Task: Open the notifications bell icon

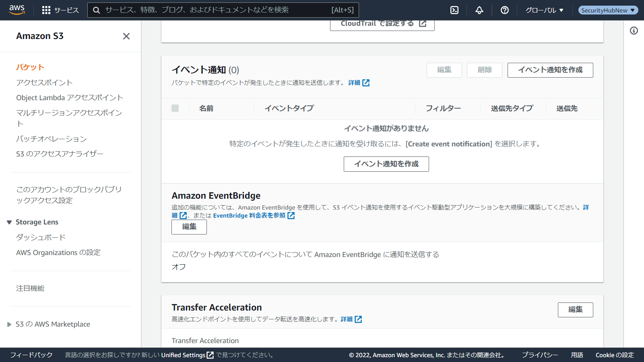Action: (x=479, y=10)
